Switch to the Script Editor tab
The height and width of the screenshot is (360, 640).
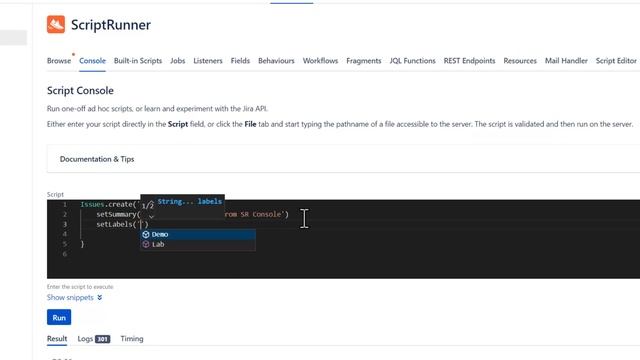(616, 61)
